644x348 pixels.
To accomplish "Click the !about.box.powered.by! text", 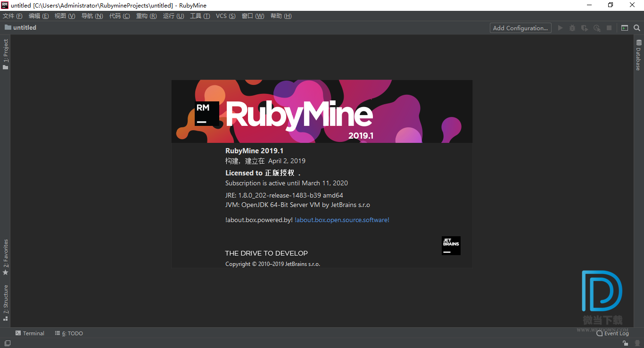I will point(259,220).
